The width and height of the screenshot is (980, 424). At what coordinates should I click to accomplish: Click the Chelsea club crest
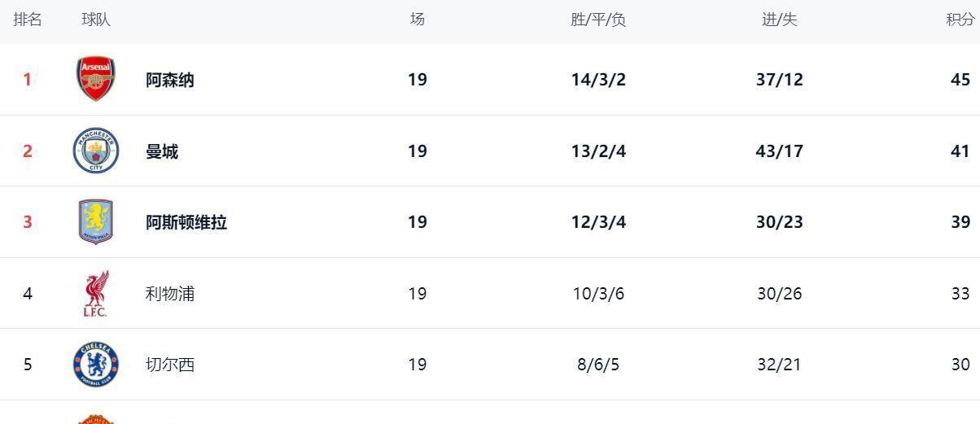[x=96, y=365]
